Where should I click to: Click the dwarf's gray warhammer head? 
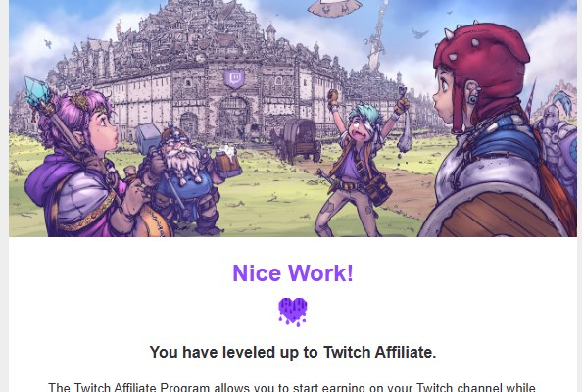pyautogui.click(x=149, y=138)
